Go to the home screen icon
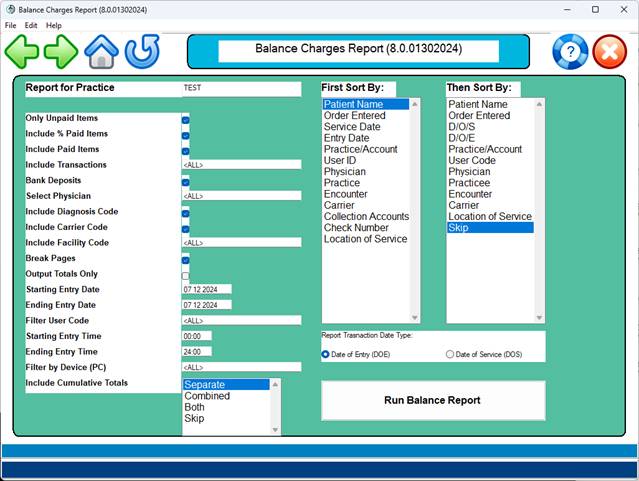Image resolution: width=639 pixels, height=481 pixels. click(101, 50)
